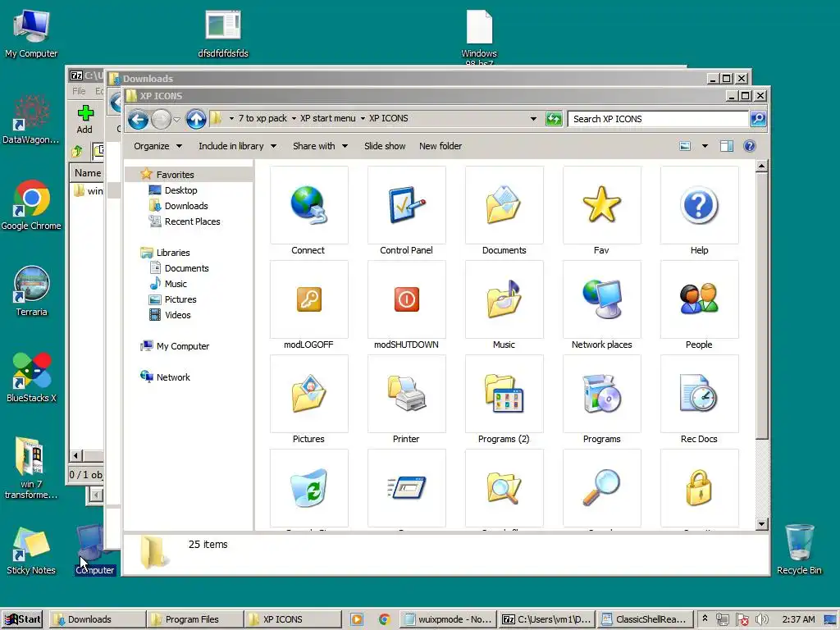Switch to ClassicShellRea taskbar button
Viewport: 840px width, 630px height.
[645, 619]
